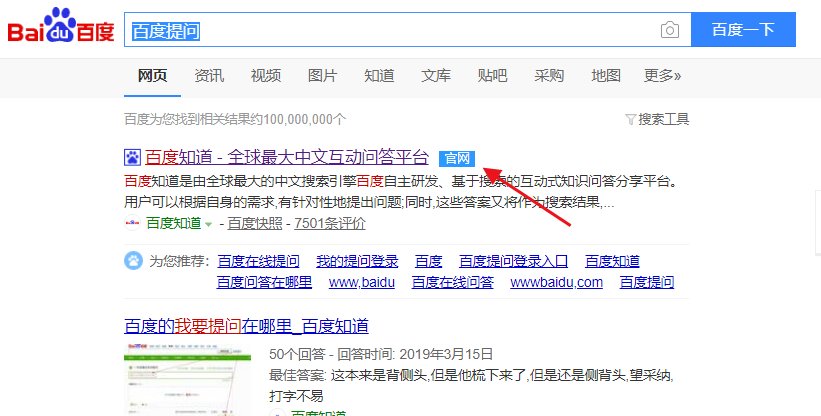Expand the arrow next to green 百度知道
This screenshot has width=821, height=416.
(x=208, y=224)
